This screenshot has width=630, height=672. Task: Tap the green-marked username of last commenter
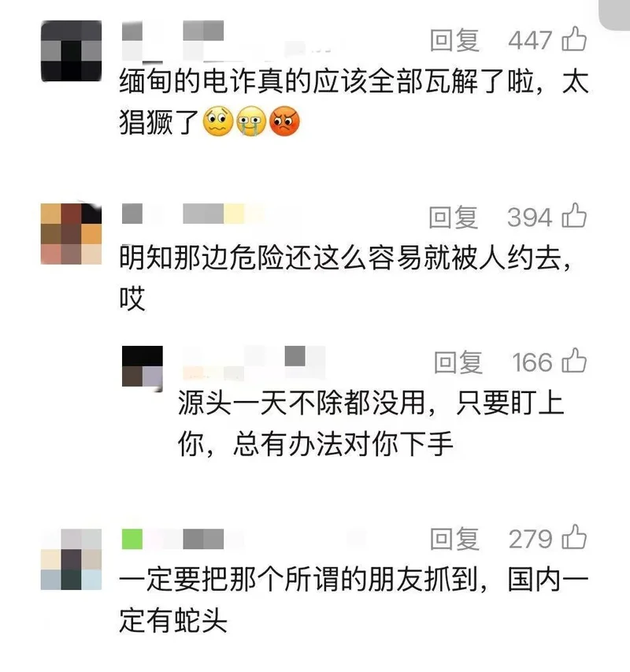[x=173, y=539]
